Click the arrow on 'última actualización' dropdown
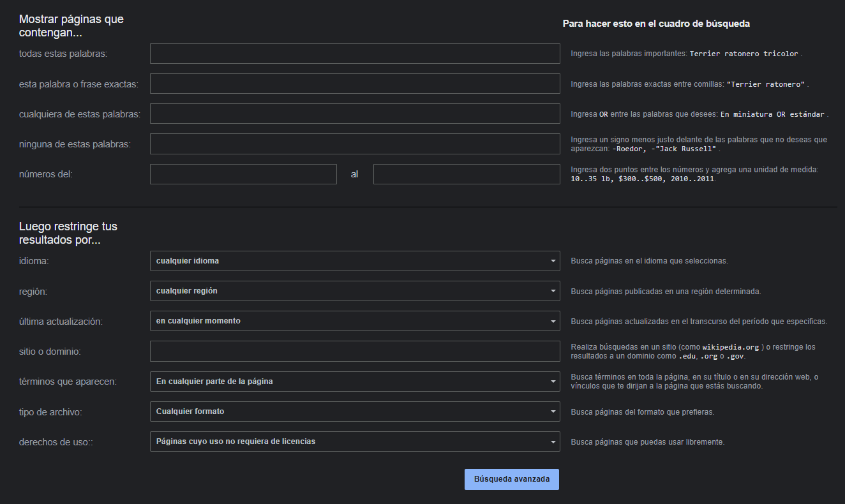 553,321
